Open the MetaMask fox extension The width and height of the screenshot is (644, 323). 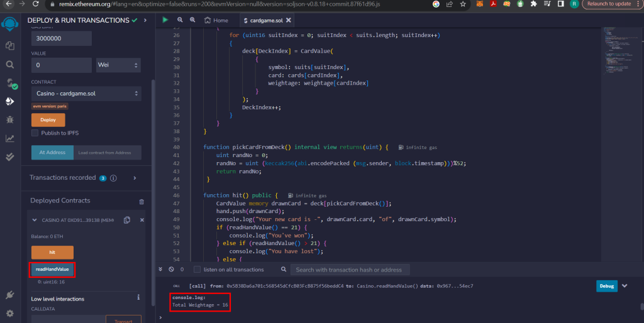point(479,4)
